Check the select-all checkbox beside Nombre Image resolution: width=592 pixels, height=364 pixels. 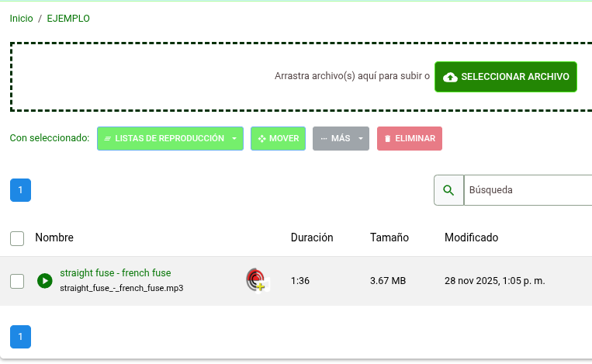pos(17,237)
